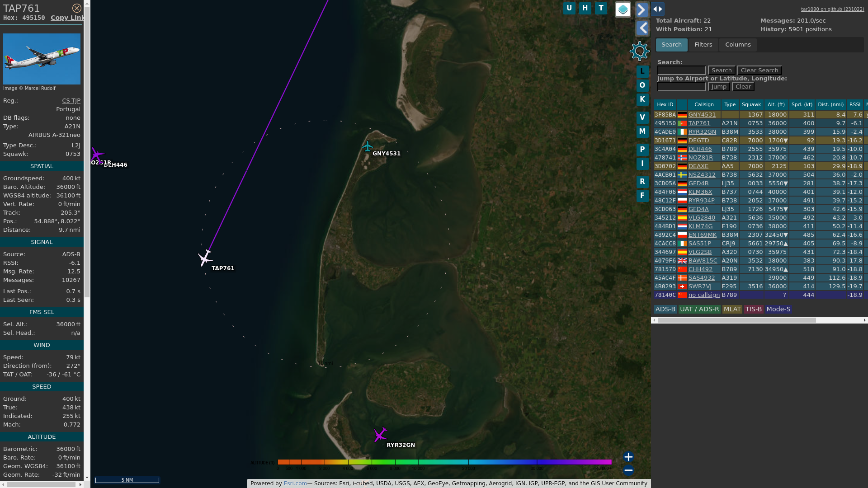
Task: Select the DLH446 aircraft icon on map
Action: [97, 155]
